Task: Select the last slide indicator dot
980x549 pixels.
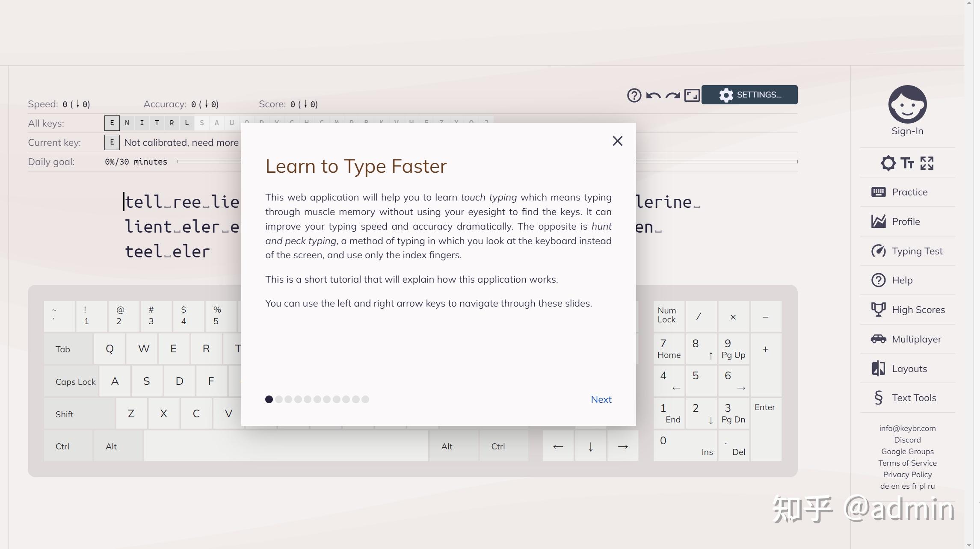Action: [365, 399]
